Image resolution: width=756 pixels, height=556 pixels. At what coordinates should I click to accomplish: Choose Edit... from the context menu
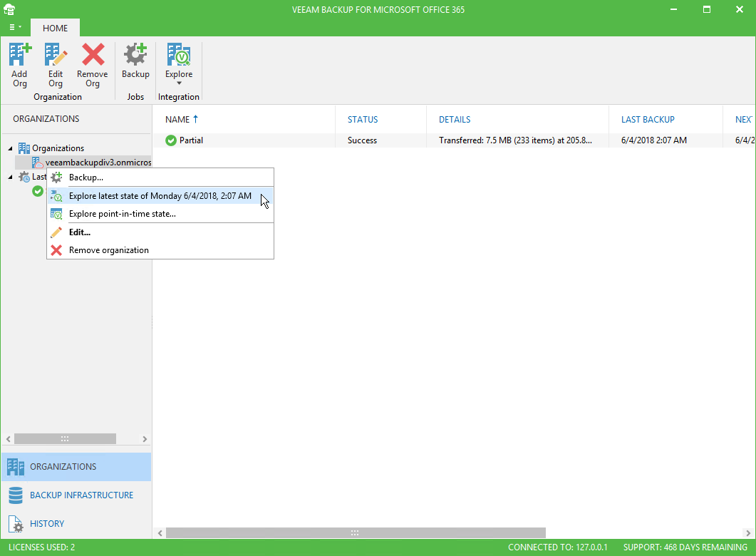click(x=160, y=232)
